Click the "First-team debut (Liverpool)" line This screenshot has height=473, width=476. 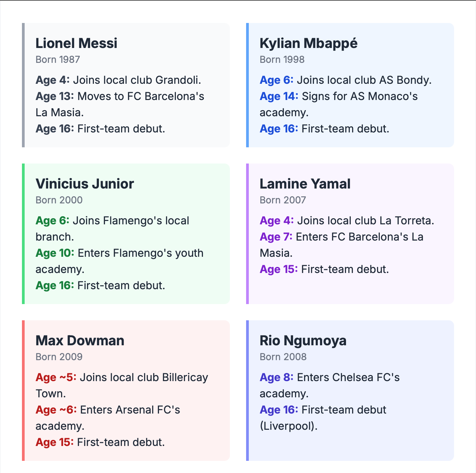tap(344, 410)
